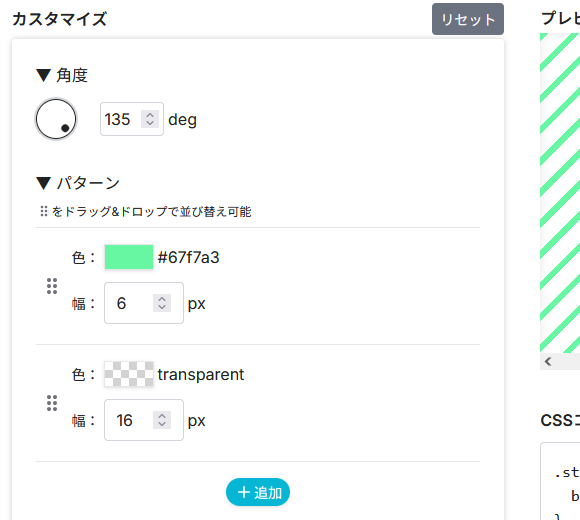Grab the drag handle of the transparent pattern row

(x=52, y=403)
